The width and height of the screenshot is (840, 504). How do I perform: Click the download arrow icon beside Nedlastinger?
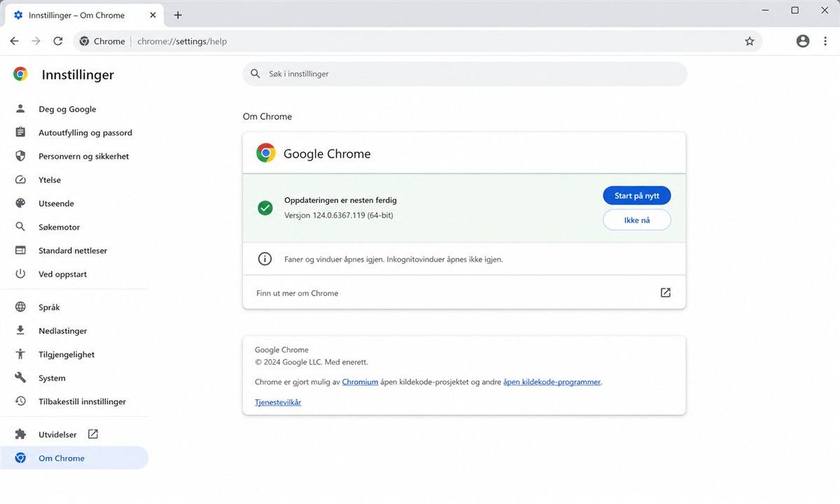20,330
